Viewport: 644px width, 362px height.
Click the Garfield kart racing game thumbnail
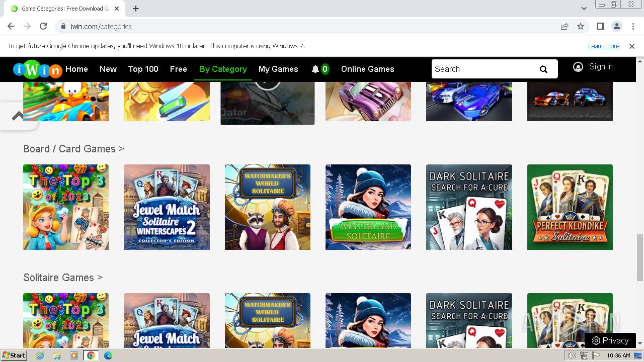[x=66, y=102]
